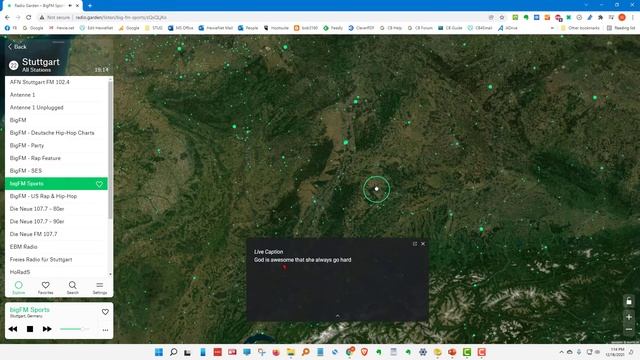Show hidden system tray icons
640x360 pixels.
[561, 352]
